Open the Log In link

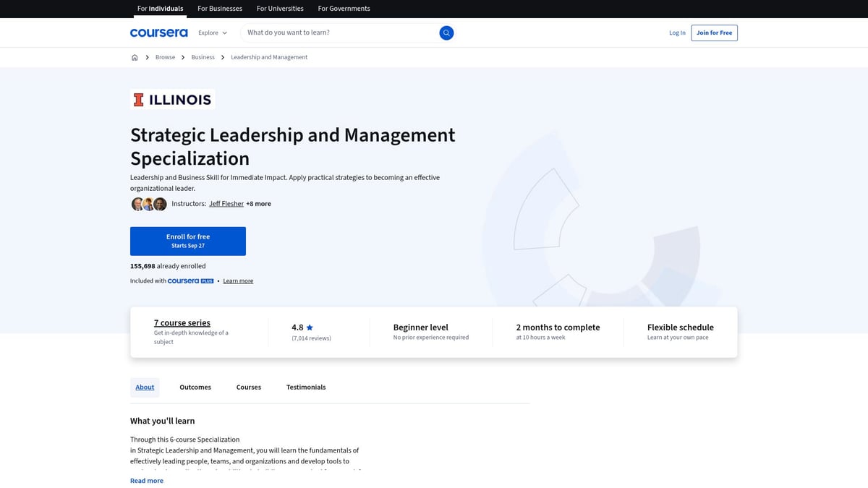click(x=677, y=33)
